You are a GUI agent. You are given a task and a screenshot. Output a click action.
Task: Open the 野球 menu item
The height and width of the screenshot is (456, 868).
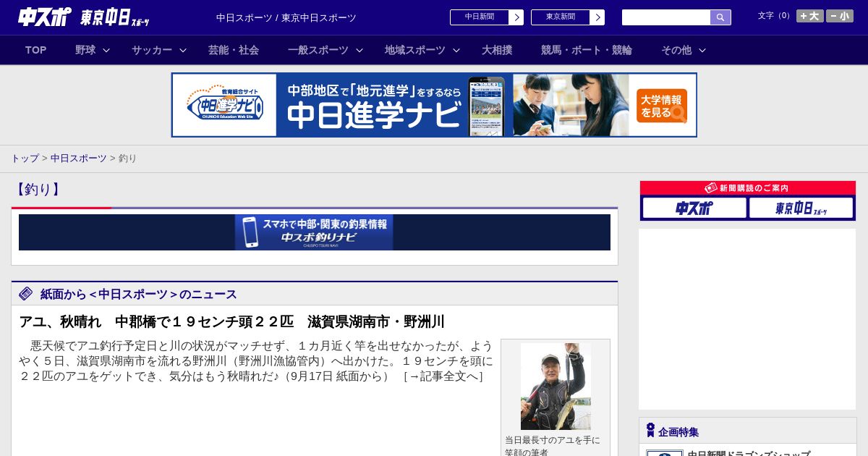[85, 50]
